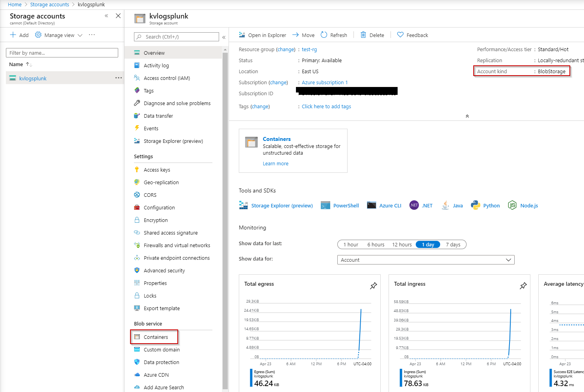Go to Storage accounts breadcrumb
This screenshot has height=392, width=584.
point(50,5)
